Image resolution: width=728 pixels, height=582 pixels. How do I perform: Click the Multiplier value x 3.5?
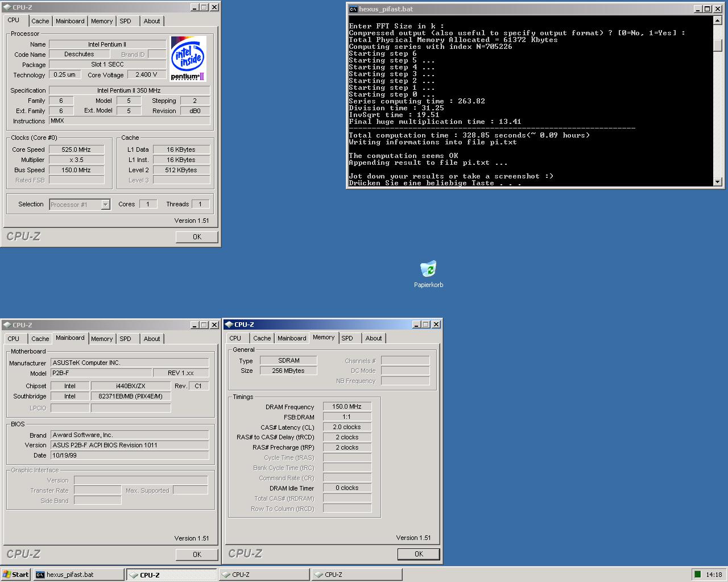pyautogui.click(x=76, y=160)
